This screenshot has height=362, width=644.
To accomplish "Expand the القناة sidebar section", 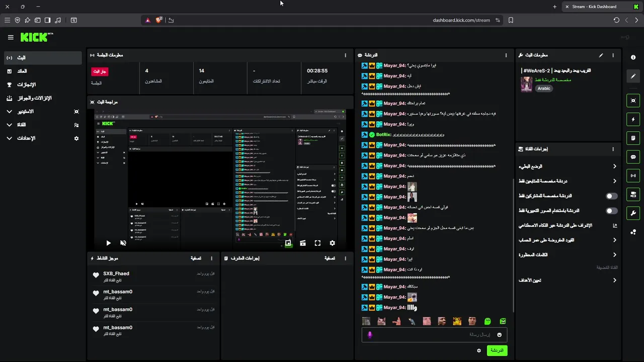I will point(43,125).
